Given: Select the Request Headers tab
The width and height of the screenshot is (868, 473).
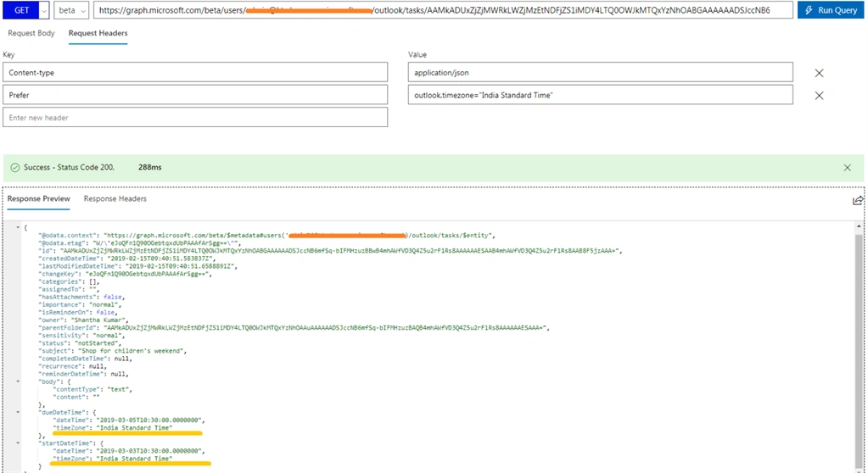Looking at the screenshot, I should pos(98,33).
